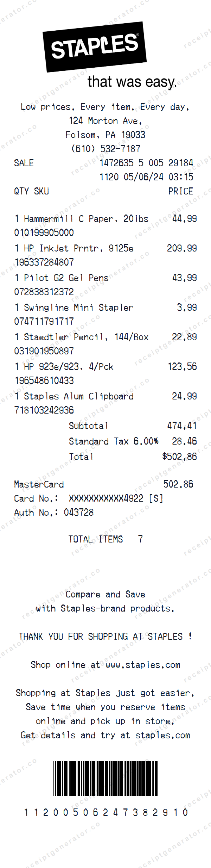Screen dimensions: 211x868
Task: Click the Staples logo
Action: click(x=95, y=46)
